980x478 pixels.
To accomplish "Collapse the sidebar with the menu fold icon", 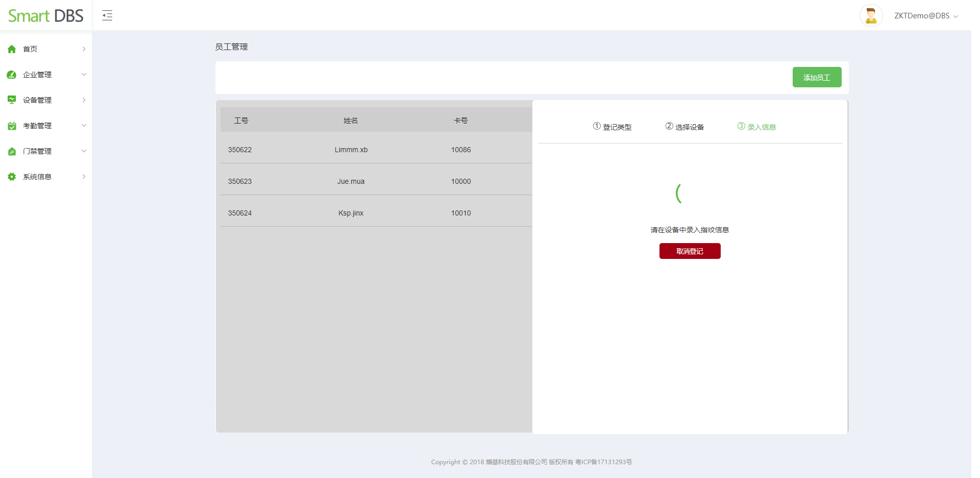I will tap(107, 15).
